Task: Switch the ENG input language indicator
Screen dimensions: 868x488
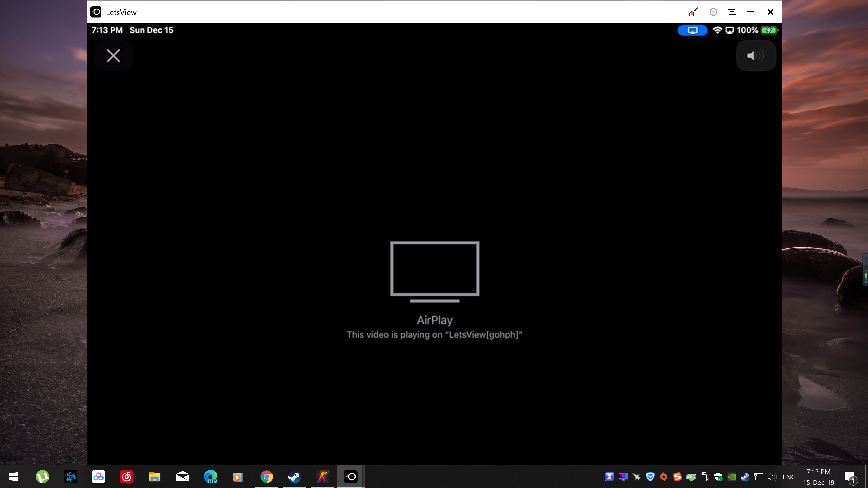Action: tap(789, 477)
